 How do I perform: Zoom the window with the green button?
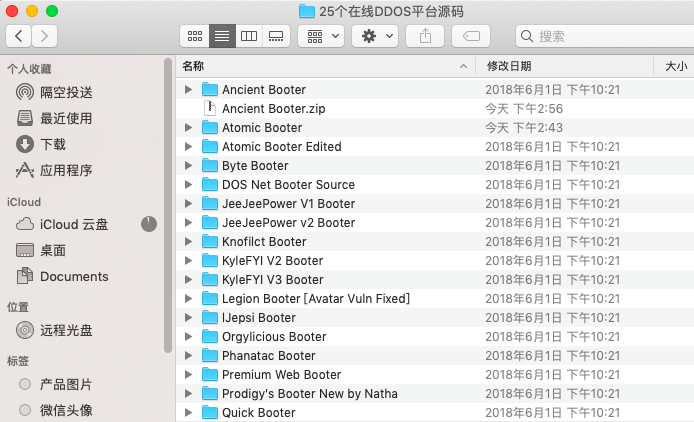click(x=52, y=11)
